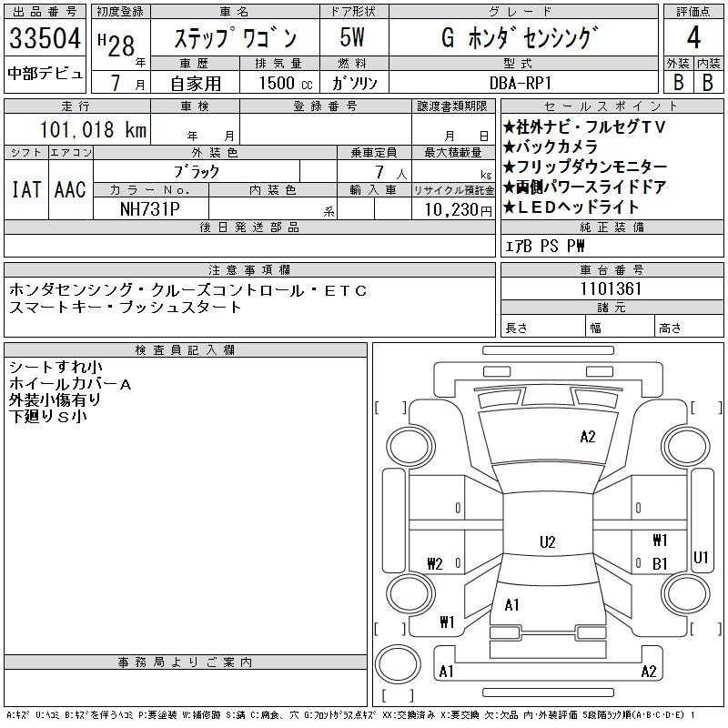Image resolution: width=728 pixels, height=728 pixels.
Task: Click the 1500 cc displacement value
Action: 286,83
